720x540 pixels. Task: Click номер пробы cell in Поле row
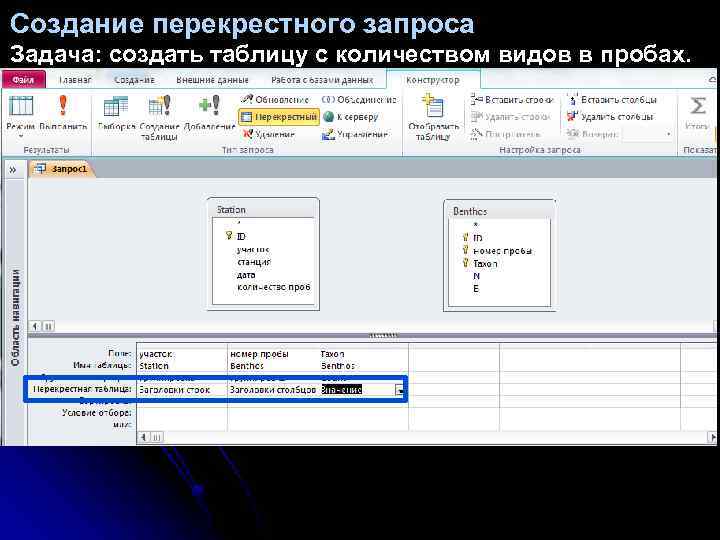273,354
